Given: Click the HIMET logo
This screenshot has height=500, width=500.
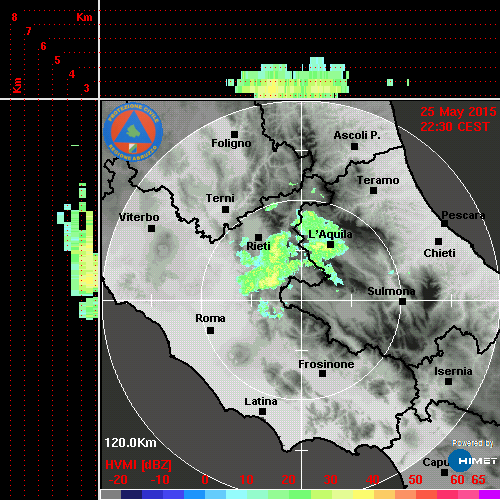Looking at the screenshot, I should tap(473, 461).
